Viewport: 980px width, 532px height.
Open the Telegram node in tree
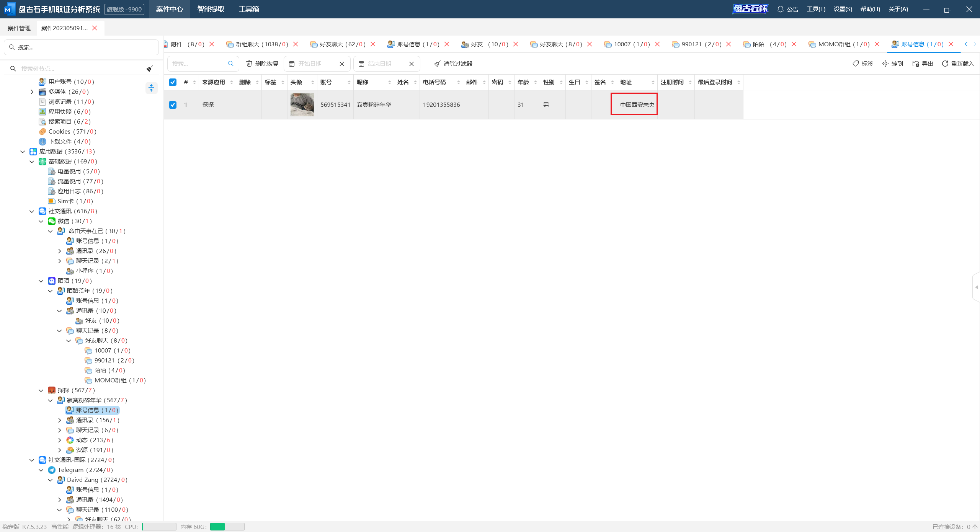(70, 470)
